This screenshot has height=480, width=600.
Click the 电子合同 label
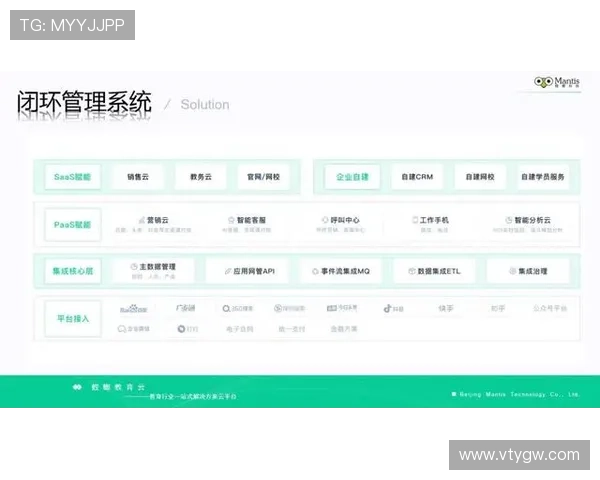point(240,329)
